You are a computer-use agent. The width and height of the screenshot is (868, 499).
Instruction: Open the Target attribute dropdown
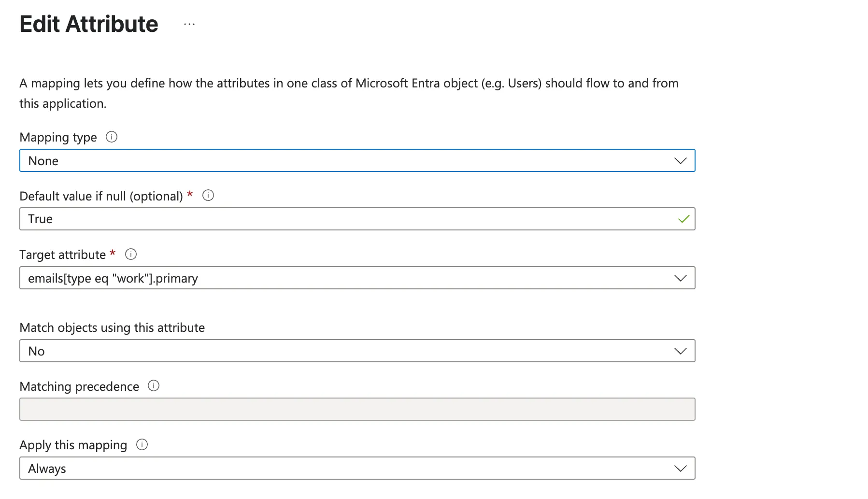356,278
